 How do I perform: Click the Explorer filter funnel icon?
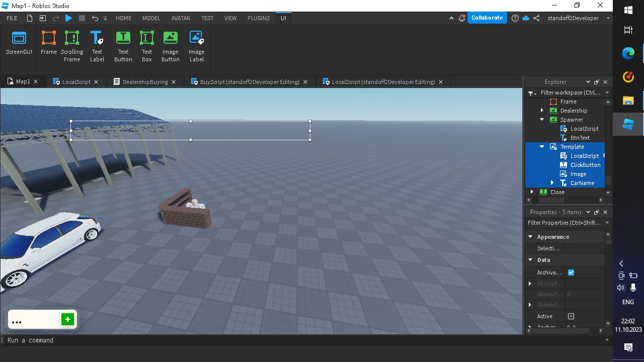click(x=531, y=93)
